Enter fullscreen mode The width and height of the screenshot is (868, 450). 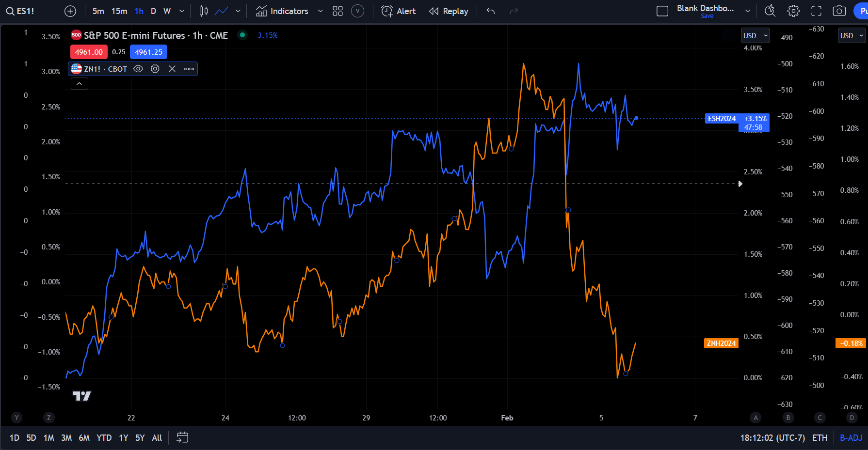[x=817, y=11]
